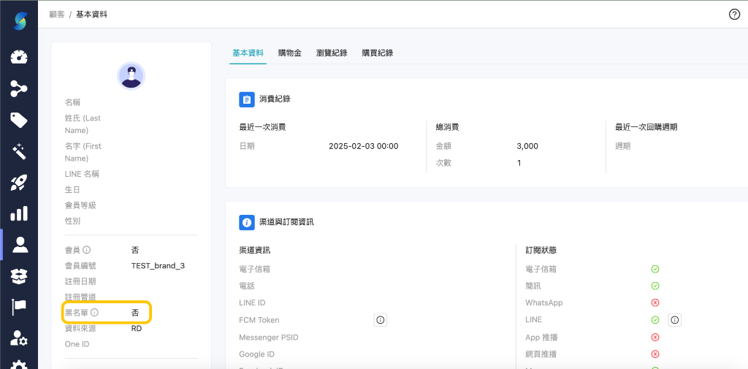748x369 pixels.
Task: Click the red cross for WhatsApp subscription
Action: tap(655, 303)
